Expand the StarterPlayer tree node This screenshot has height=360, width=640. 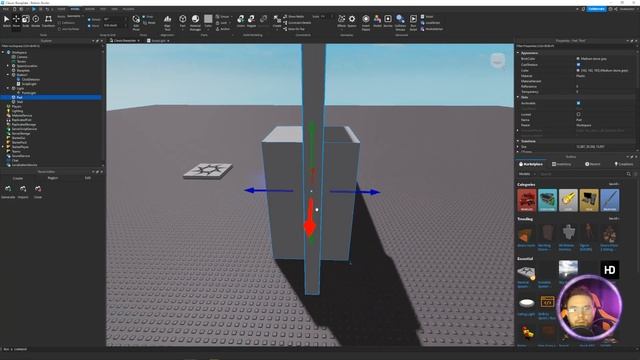(x=3, y=147)
